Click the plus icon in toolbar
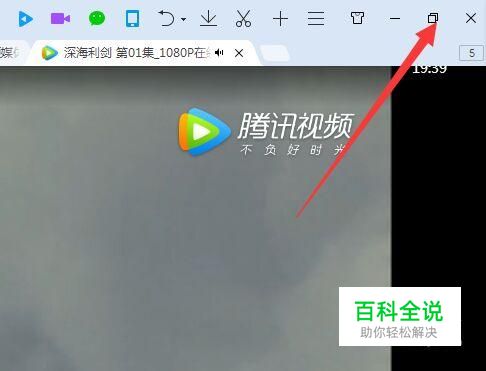Viewport: 486px width, 371px height. 280,19
